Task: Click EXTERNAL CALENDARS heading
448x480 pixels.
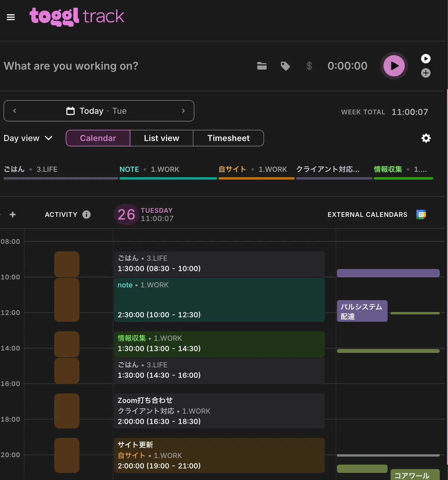Action: [367, 215]
